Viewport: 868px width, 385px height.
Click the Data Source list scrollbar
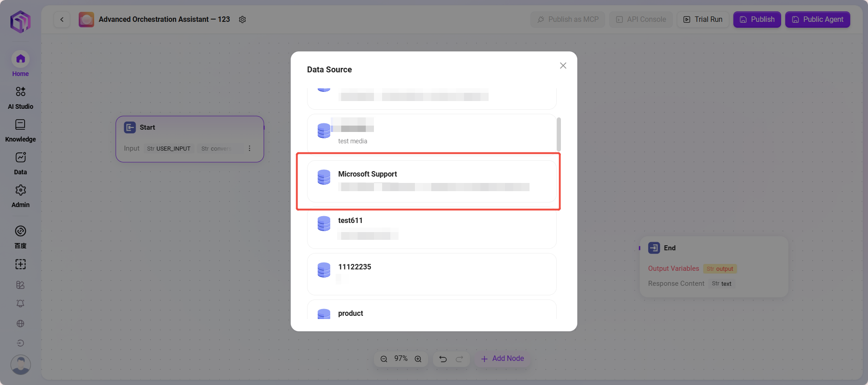pyautogui.click(x=559, y=134)
